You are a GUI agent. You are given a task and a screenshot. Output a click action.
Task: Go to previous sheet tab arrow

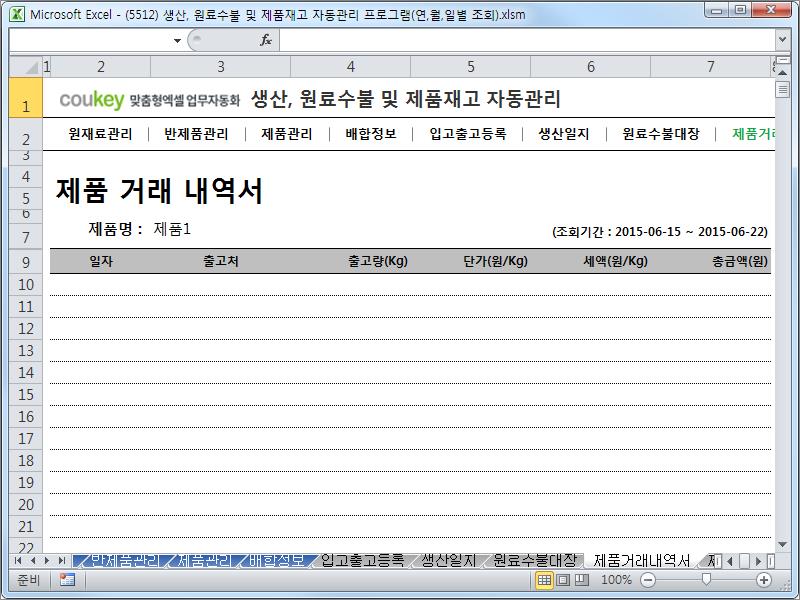point(33,561)
